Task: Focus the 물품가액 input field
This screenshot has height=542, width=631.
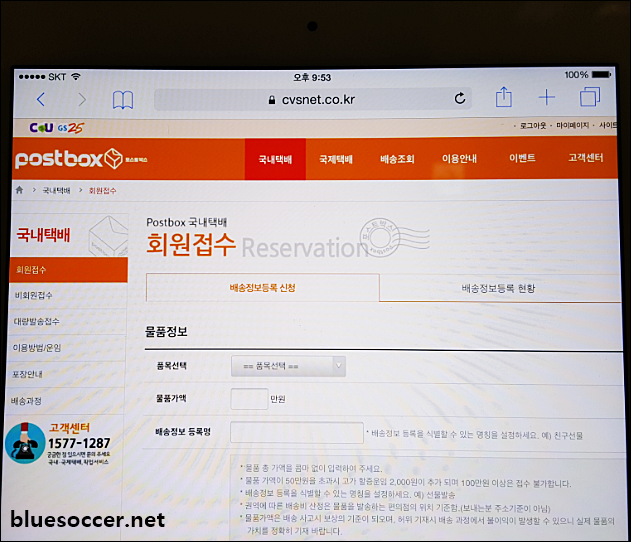Action: coord(249,399)
